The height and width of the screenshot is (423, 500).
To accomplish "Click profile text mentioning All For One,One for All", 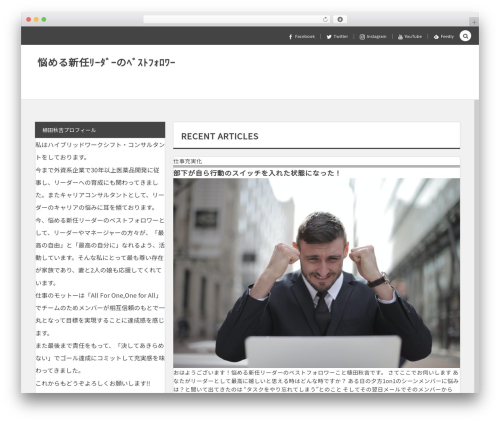I will [98, 296].
